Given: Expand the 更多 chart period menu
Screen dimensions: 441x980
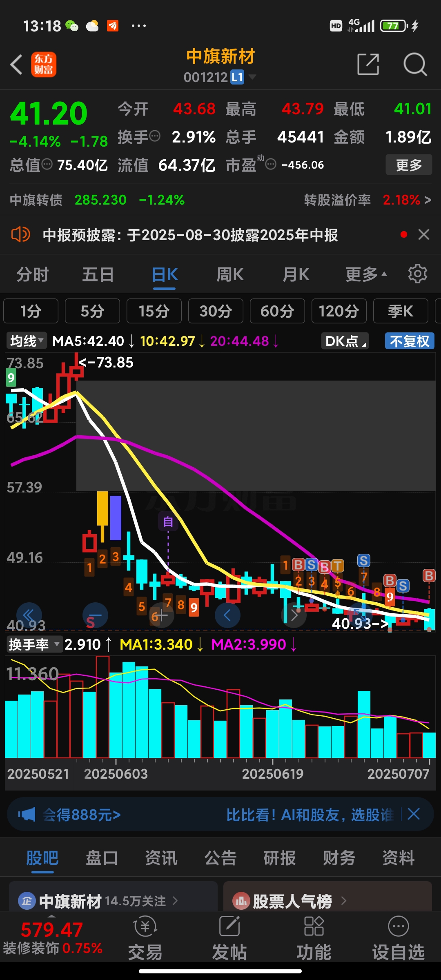Looking at the screenshot, I should (x=366, y=274).
